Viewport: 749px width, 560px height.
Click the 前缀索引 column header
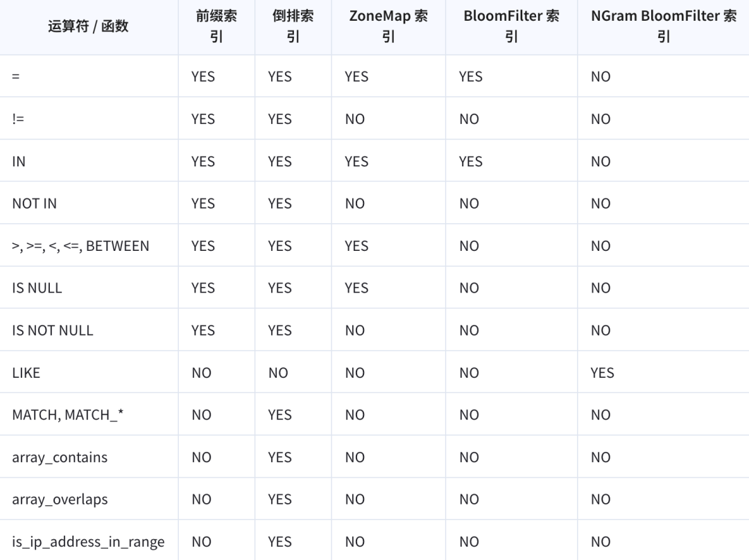[x=216, y=27]
